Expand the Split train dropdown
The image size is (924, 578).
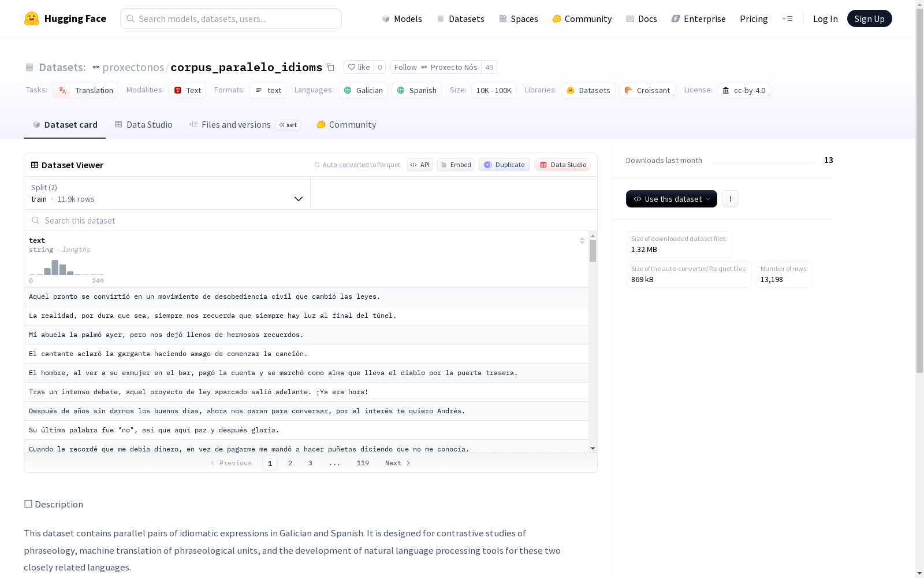(x=167, y=193)
